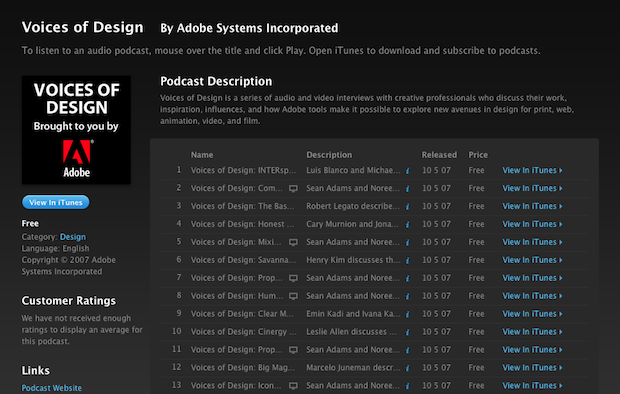View episode 11 in iTunes

click(x=532, y=350)
